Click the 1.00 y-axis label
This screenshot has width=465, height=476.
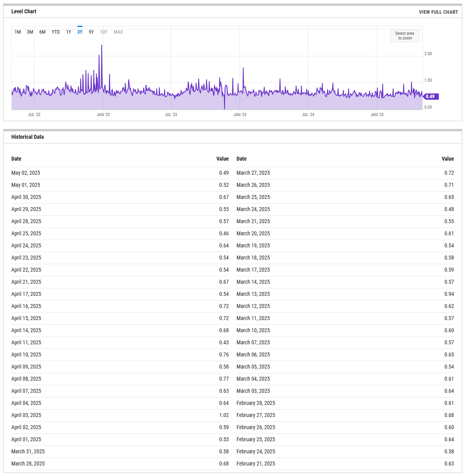tap(428, 80)
